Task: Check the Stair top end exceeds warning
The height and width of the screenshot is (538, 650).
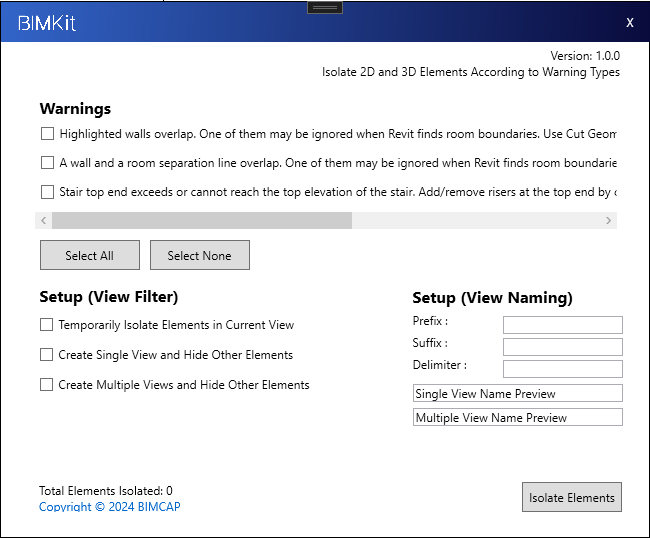Action: point(47,192)
